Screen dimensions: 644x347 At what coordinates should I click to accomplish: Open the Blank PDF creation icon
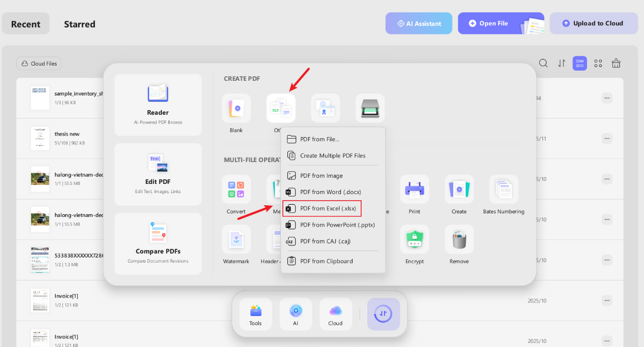236,108
